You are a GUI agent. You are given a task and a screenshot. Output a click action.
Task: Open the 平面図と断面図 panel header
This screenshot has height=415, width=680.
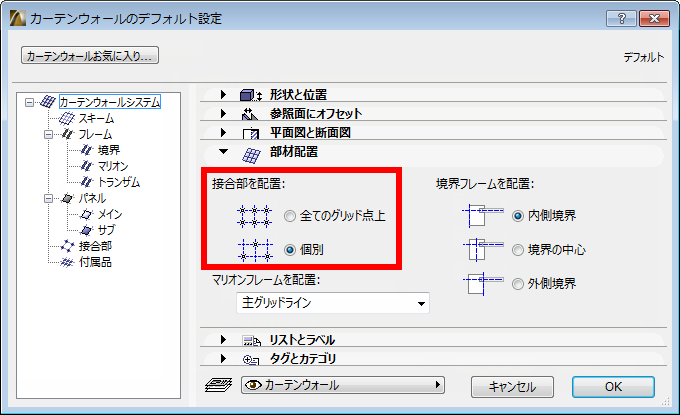click(433, 132)
